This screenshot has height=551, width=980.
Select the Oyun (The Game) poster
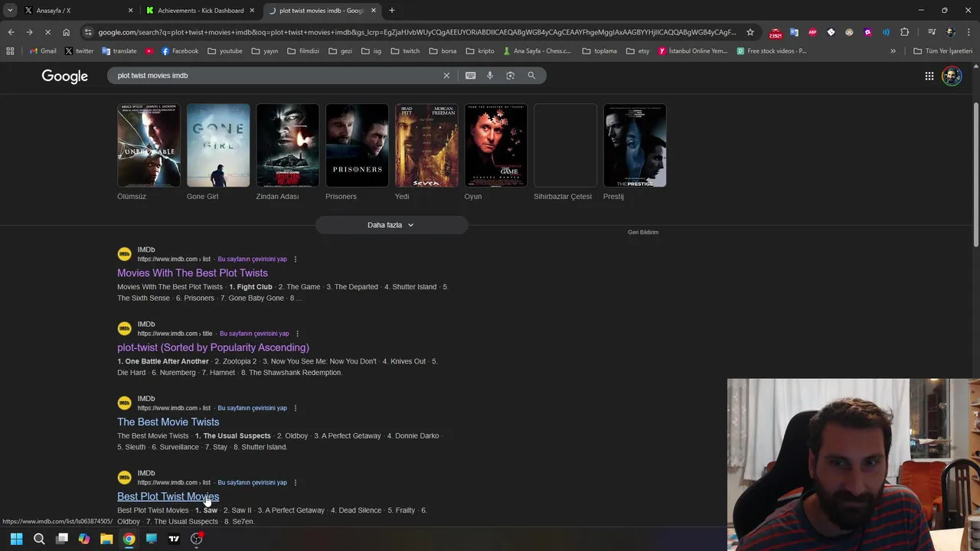pyautogui.click(x=496, y=145)
